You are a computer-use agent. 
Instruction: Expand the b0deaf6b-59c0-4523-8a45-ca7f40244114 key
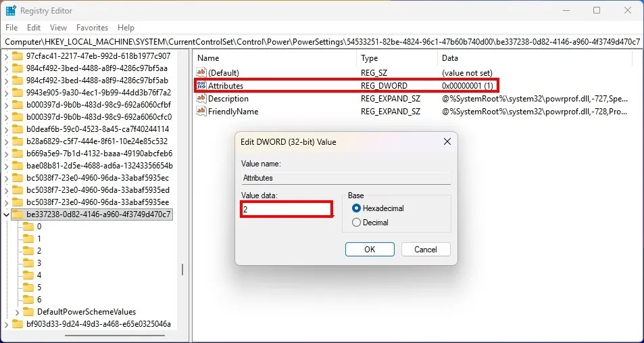tap(6, 129)
